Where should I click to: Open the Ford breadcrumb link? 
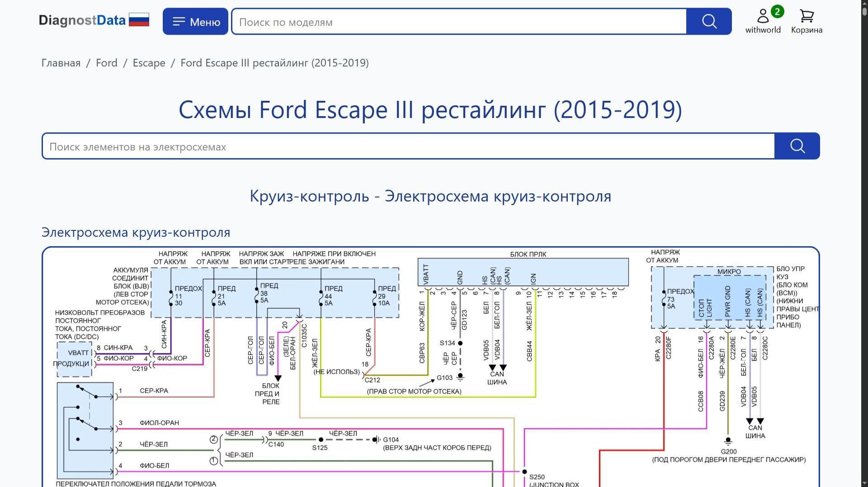(107, 63)
